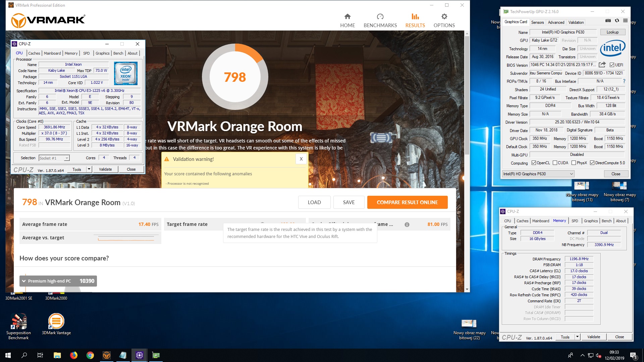The width and height of the screenshot is (644, 362).
Task: Click the GPU-Z refresh icon
Action: coord(616,20)
